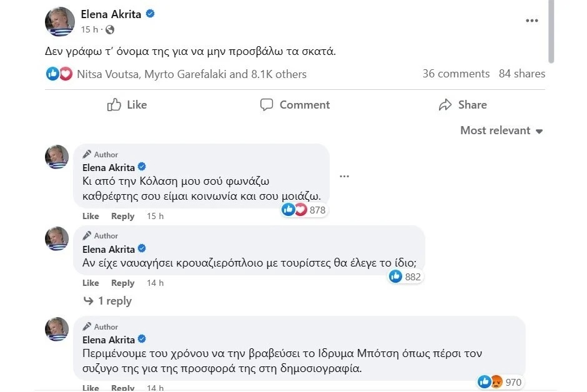Click the Share arrow button
This screenshot has height=392, width=587.
463,105
